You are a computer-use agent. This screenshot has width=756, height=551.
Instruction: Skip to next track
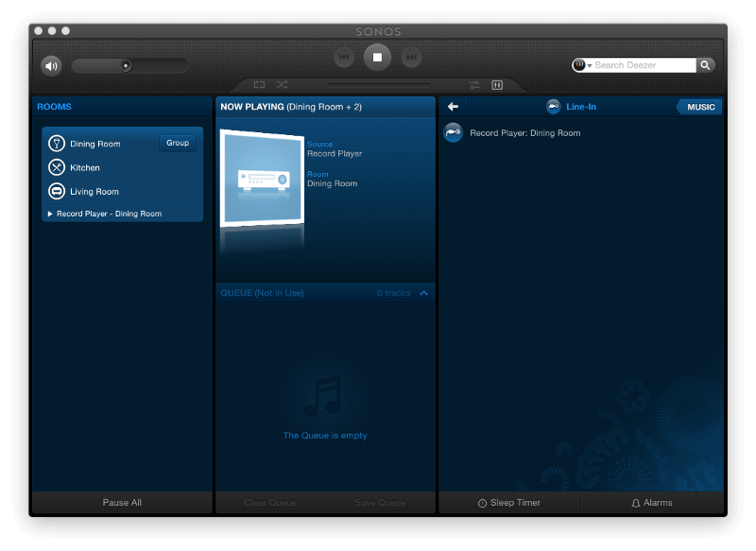tap(411, 58)
